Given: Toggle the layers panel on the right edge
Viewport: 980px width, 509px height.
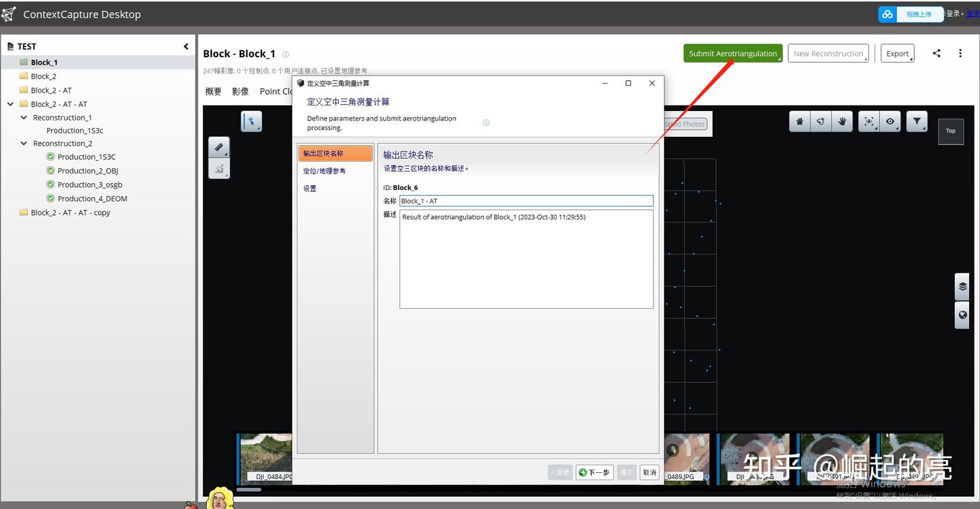Looking at the screenshot, I should 962,286.
